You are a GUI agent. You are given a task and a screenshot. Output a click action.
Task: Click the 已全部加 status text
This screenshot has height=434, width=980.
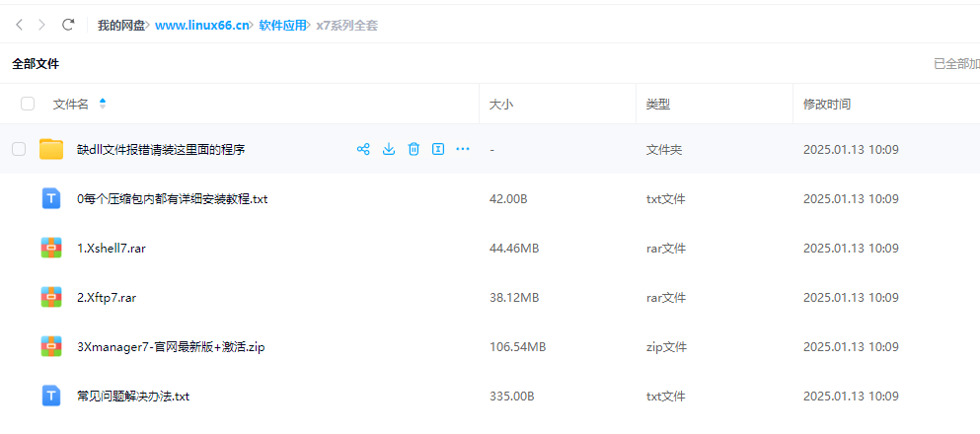pyautogui.click(x=957, y=64)
